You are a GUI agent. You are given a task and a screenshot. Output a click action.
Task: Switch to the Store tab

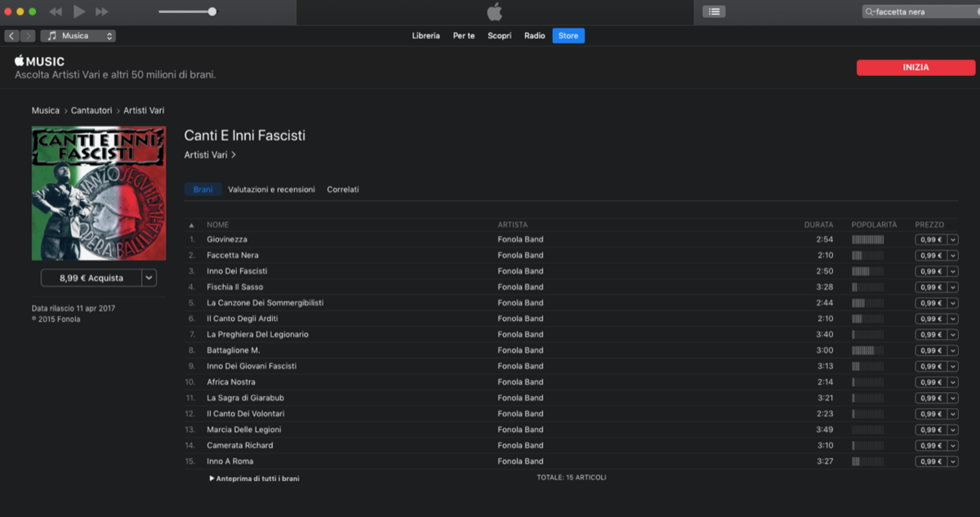[x=568, y=36]
